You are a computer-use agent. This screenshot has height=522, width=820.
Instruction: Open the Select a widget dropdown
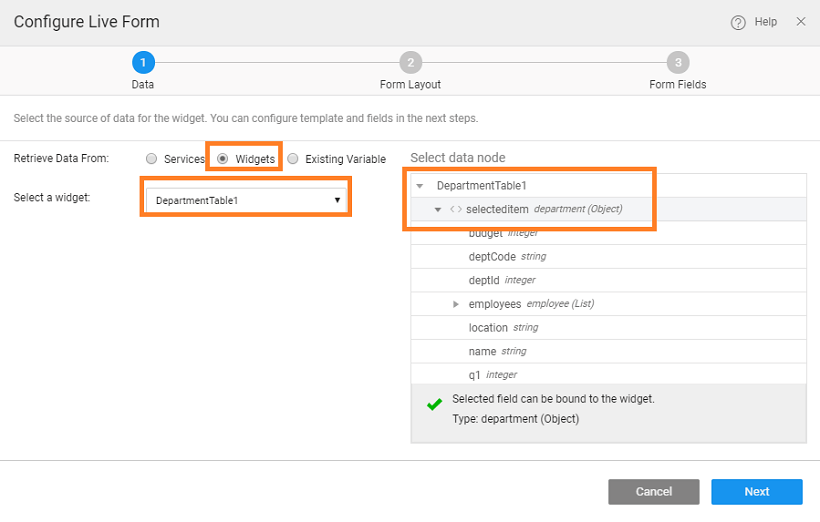point(246,200)
